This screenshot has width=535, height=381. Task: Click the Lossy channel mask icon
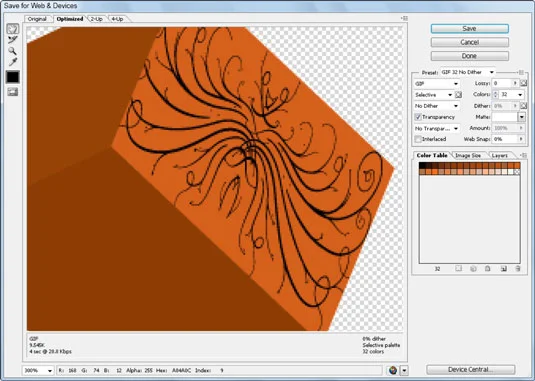[x=524, y=83]
